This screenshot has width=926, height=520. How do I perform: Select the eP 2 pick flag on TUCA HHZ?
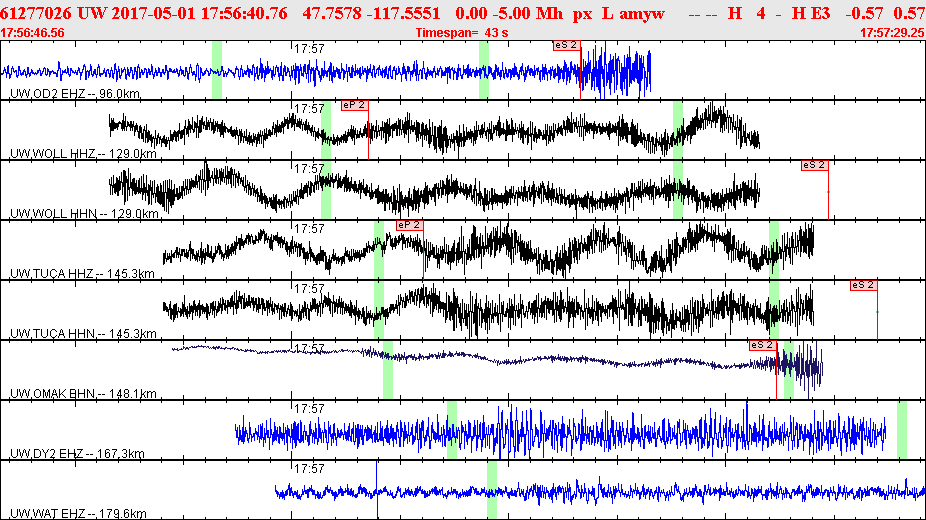coord(409,225)
